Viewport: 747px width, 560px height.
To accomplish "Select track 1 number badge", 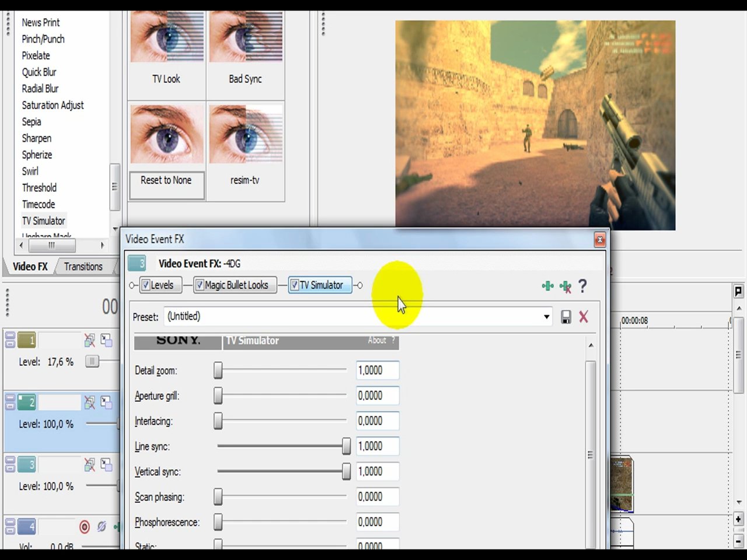I will pos(27,340).
